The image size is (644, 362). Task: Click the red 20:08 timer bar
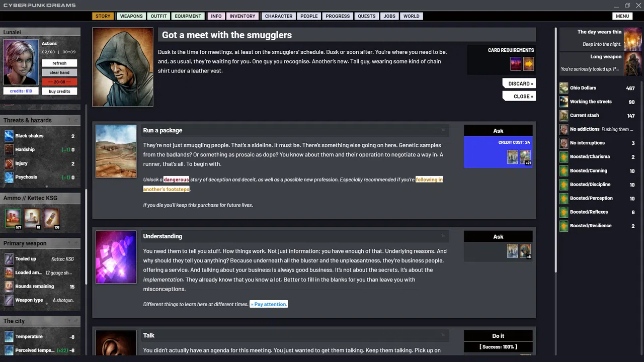[x=59, y=82]
